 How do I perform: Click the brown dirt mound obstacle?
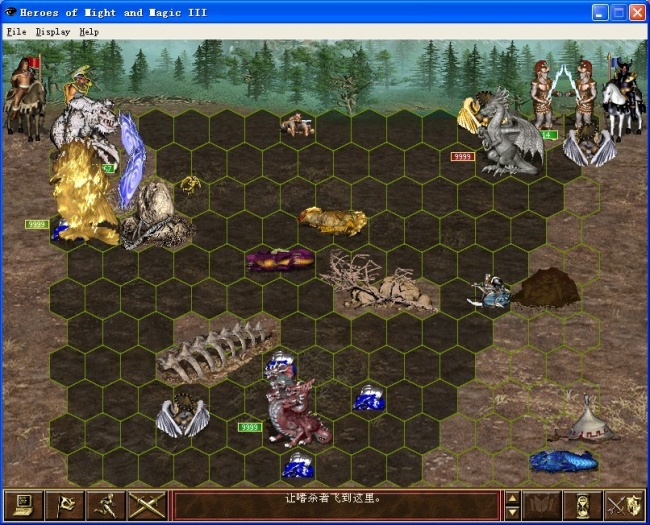[546, 287]
